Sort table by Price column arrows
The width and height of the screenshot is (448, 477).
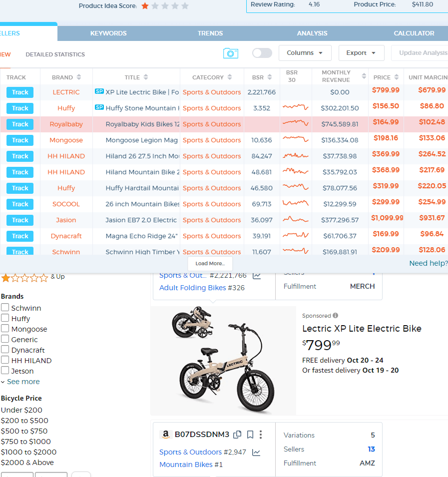(x=397, y=77)
